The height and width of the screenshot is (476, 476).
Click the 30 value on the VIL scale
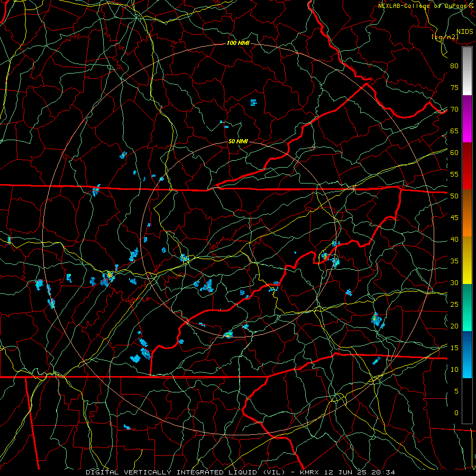point(454,283)
